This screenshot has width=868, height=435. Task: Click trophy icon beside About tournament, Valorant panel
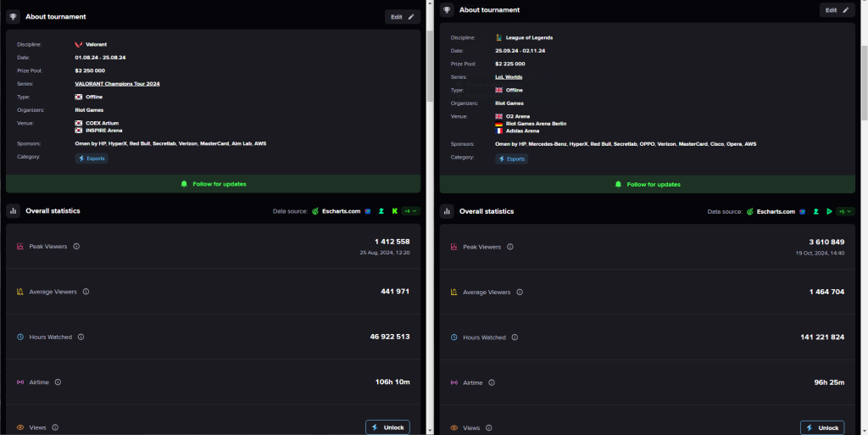[x=14, y=17]
